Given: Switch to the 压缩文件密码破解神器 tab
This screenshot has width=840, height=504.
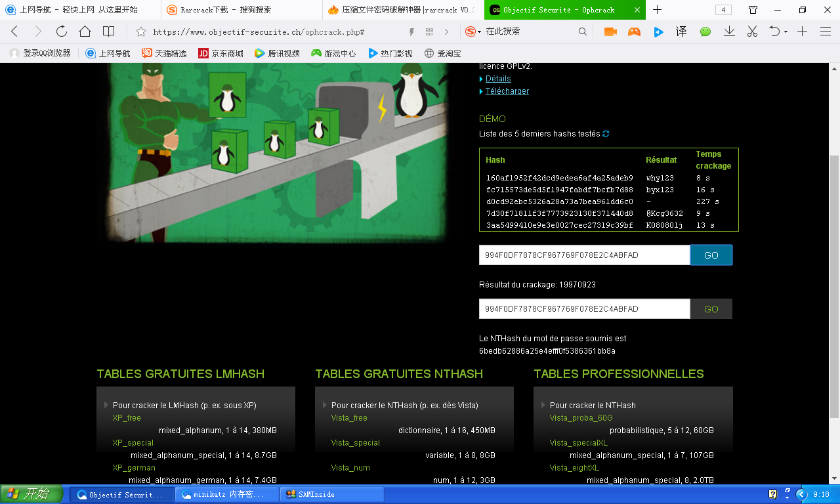Looking at the screenshot, I should pos(403,10).
